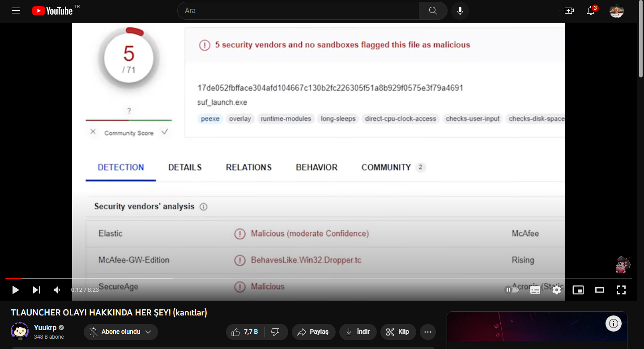Screen dimensions: 644x349
Task: Click the 'suf_launch.exe' file name text
Action: pyautogui.click(x=222, y=102)
